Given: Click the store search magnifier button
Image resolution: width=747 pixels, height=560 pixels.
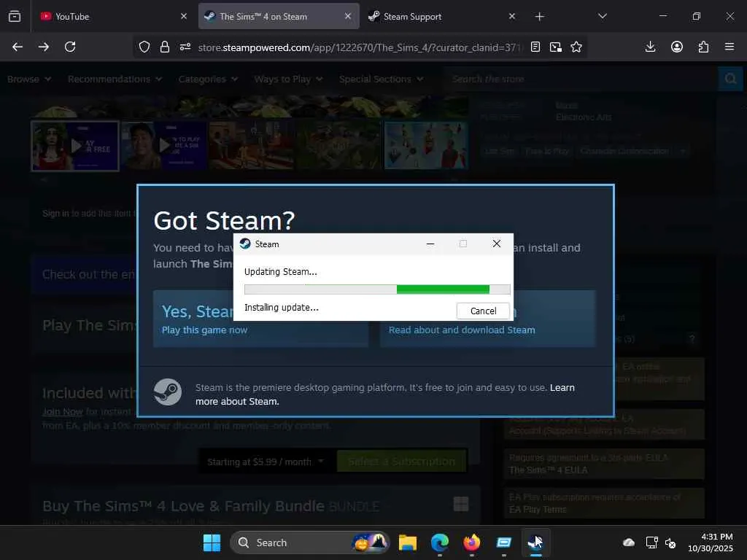Looking at the screenshot, I should click(730, 79).
